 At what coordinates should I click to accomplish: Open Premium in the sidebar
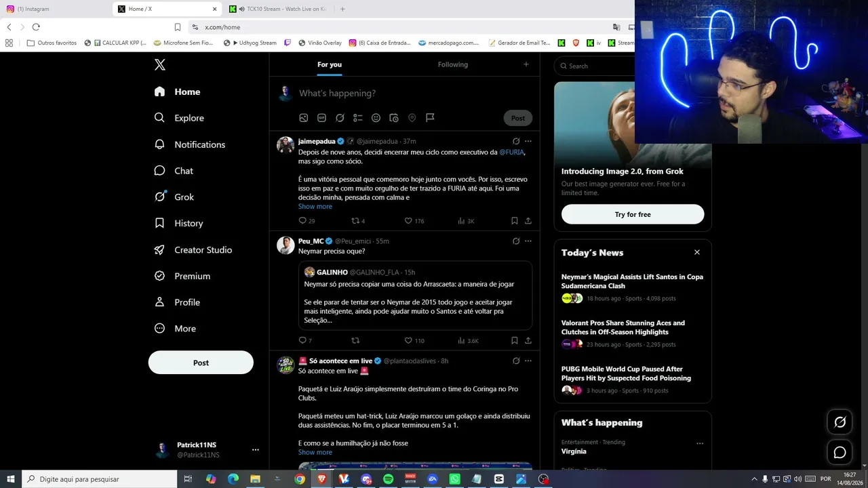pos(182,276)
